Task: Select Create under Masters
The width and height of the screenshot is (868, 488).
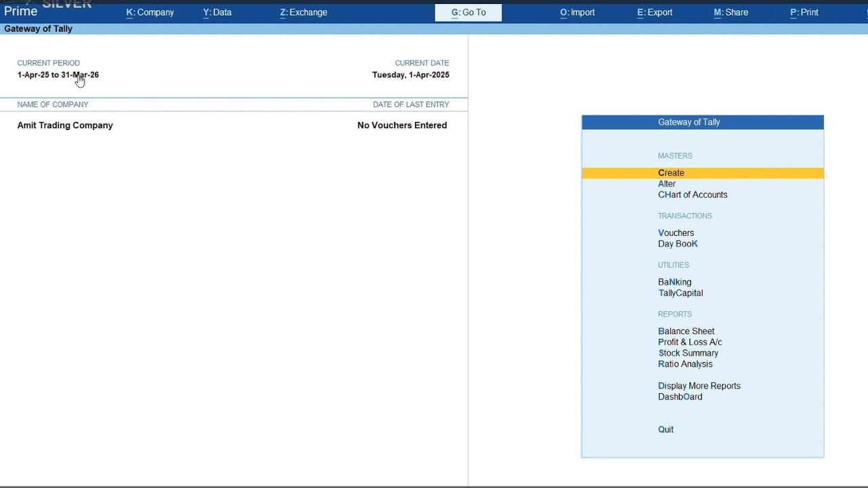Action: [703, 173]
